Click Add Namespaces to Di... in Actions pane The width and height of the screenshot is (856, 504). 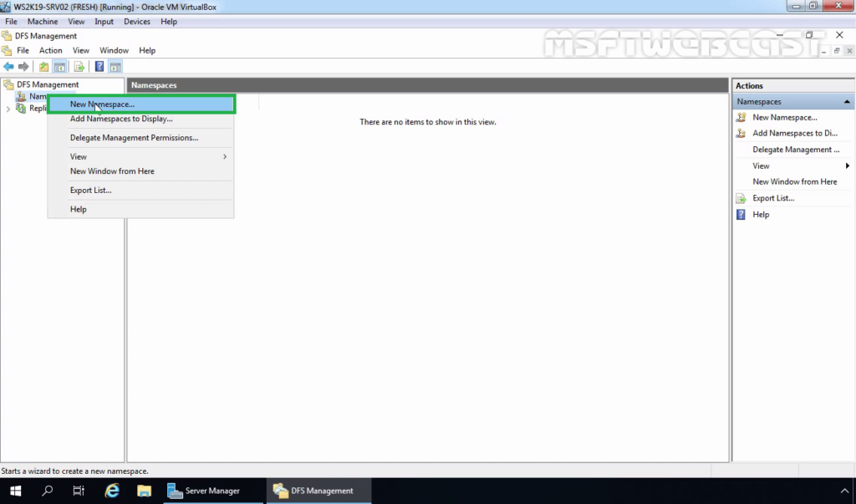click(x=795, y=133)
